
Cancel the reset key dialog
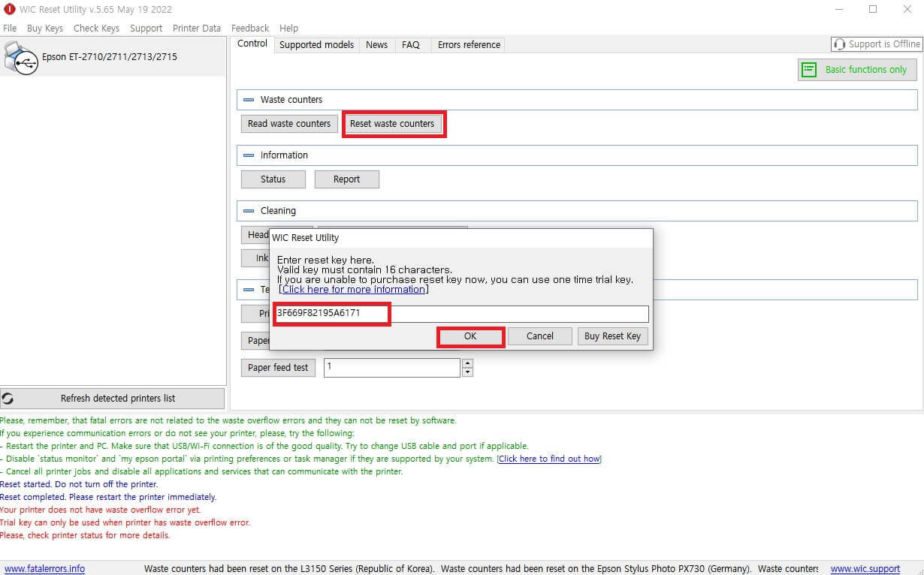(x=540, y=336)
